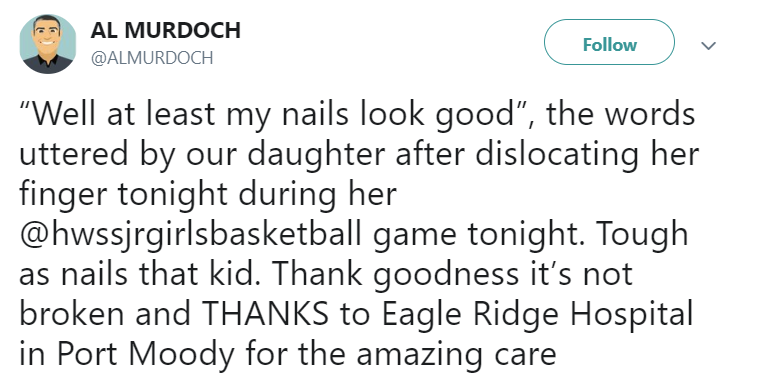The width and height of the screenshot is (758, 383).
Task: Click the word THANKS in the tweet
Action: point(264,313)
